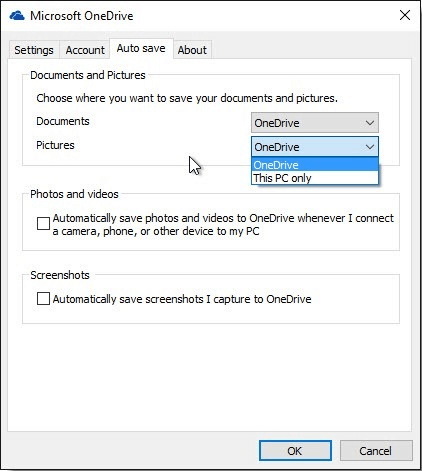The width and height of the screenshot is (422, 471).
Task: Click the chevron arrow of Documents dropdown
Action: point(370,123)
